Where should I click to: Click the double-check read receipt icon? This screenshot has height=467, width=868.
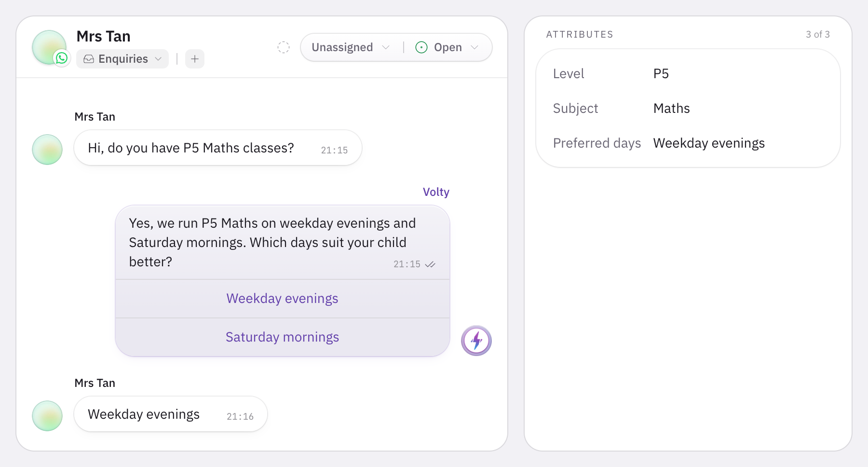(430, 264)
